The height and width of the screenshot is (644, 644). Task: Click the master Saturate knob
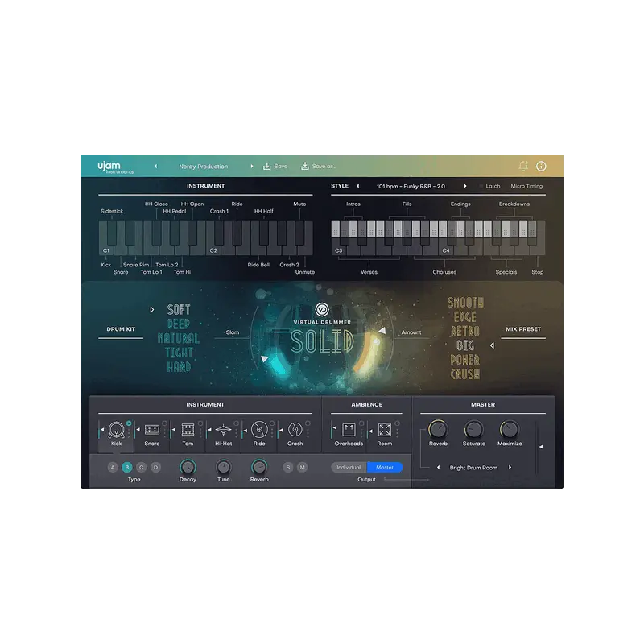473,430
